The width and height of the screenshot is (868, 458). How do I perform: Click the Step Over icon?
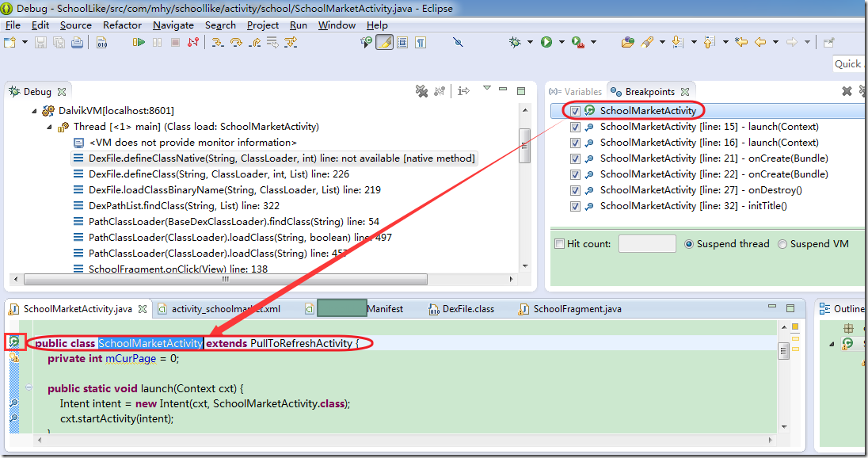pos(236,42)
